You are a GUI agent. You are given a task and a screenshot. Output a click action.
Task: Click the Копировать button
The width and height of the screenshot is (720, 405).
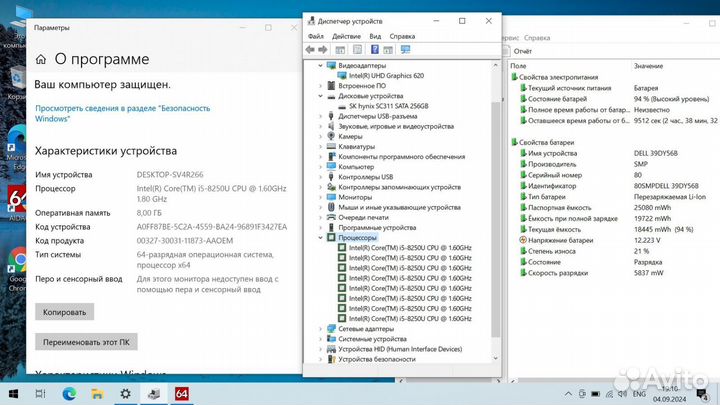pyautogui.click(x=65, y=312)
